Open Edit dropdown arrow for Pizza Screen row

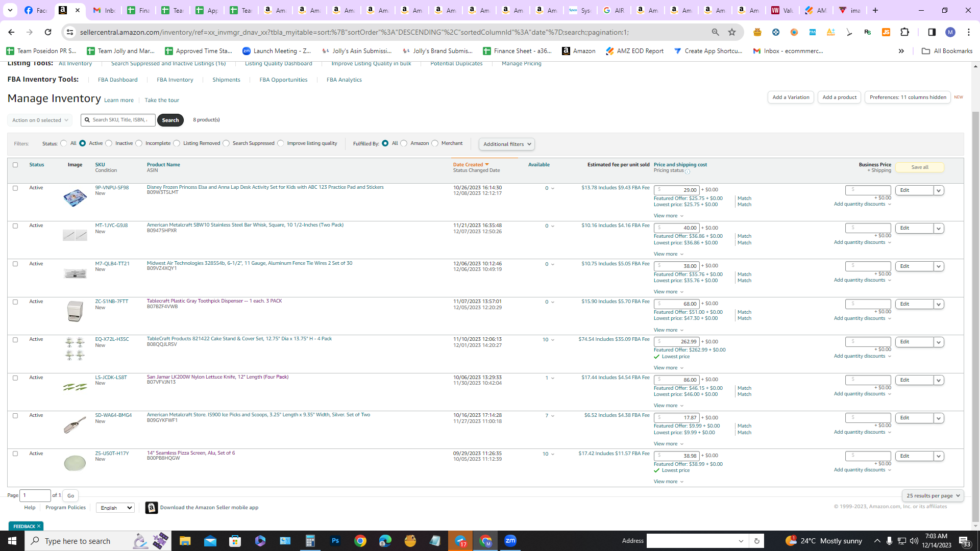point(938,456)
